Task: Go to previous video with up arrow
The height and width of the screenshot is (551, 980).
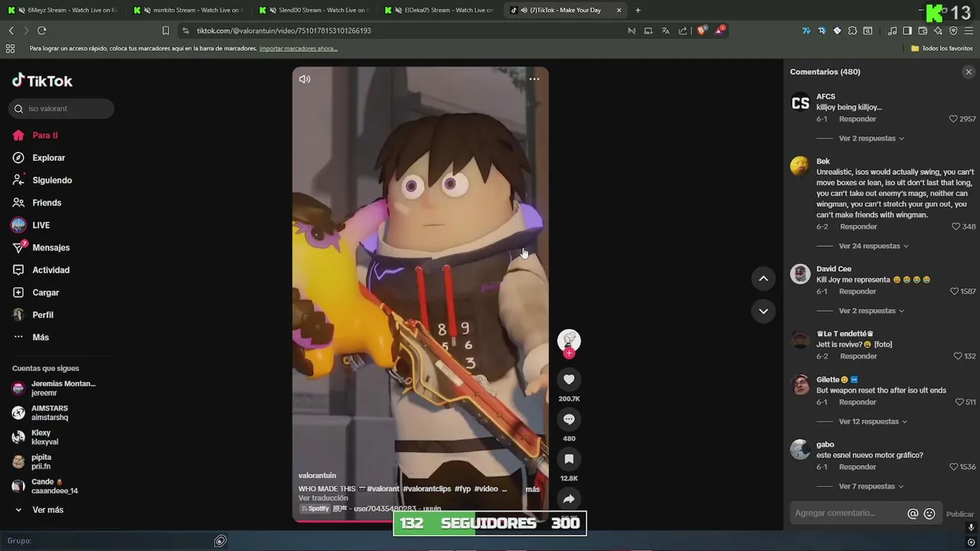Action: point(763,279)
